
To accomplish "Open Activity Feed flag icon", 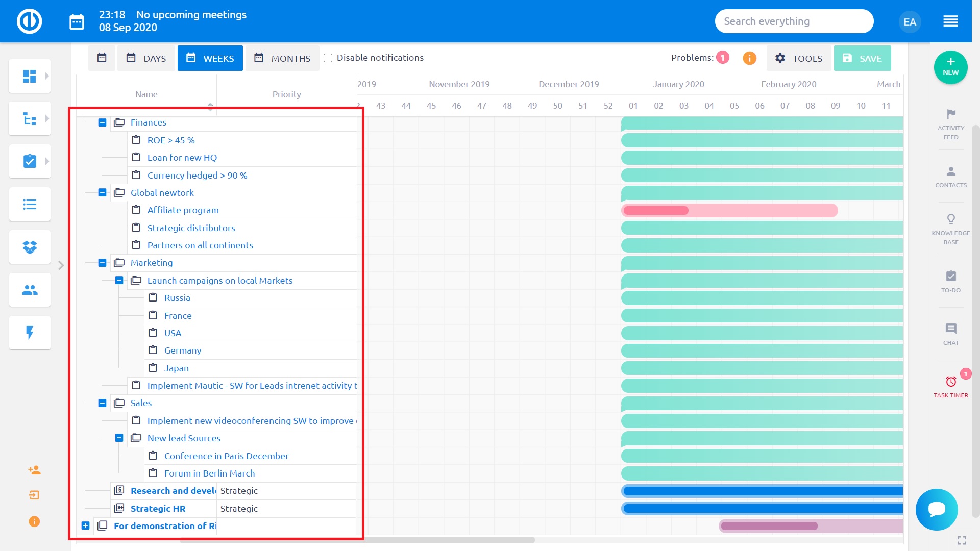I will 951,114.
